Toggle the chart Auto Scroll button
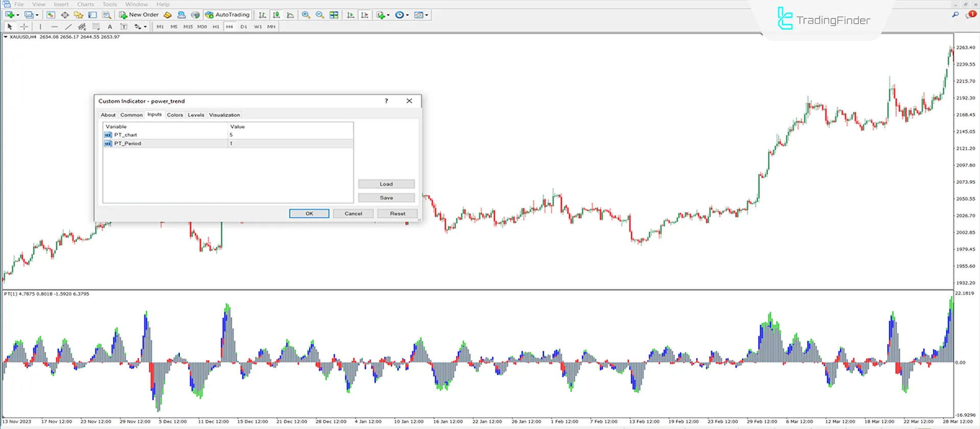This screenshot has height=429, width=980. (351, 15)
